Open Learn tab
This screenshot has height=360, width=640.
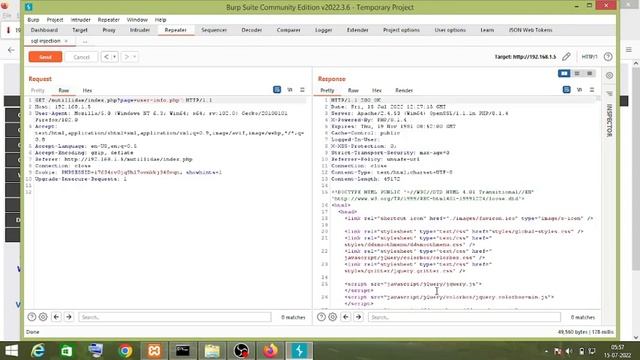click(487, 30)
